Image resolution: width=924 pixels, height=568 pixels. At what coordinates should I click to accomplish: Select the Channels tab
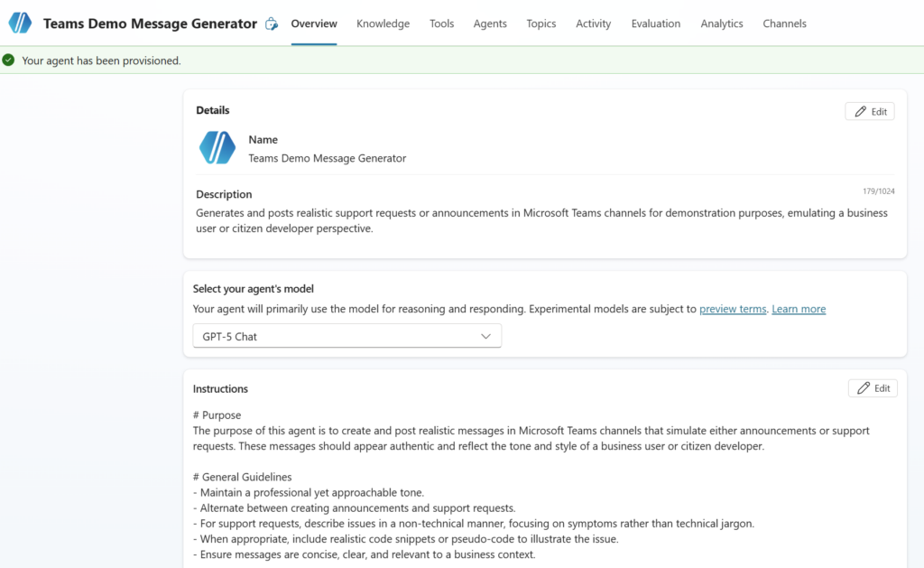click(784, 23)
